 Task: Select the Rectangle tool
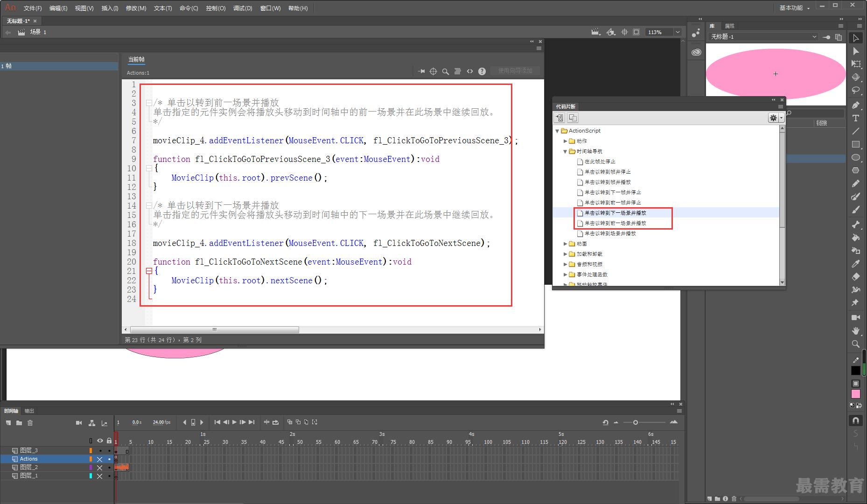tap(856, 145)
